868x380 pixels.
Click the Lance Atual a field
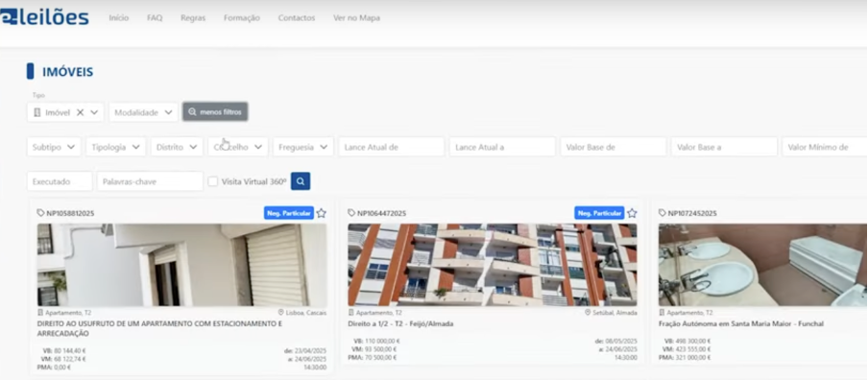[x=502, y=147]
